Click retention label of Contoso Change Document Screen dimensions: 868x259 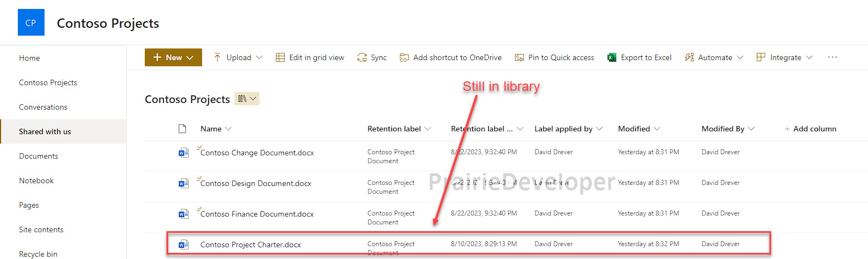391,157
